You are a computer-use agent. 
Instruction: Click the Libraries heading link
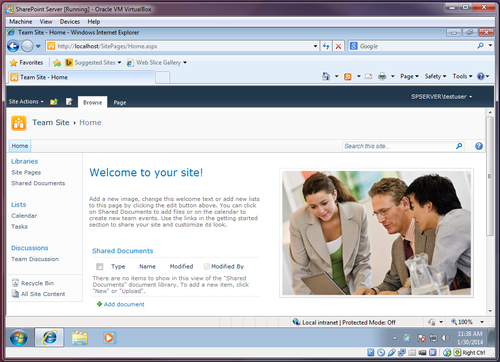pos(24,161)
